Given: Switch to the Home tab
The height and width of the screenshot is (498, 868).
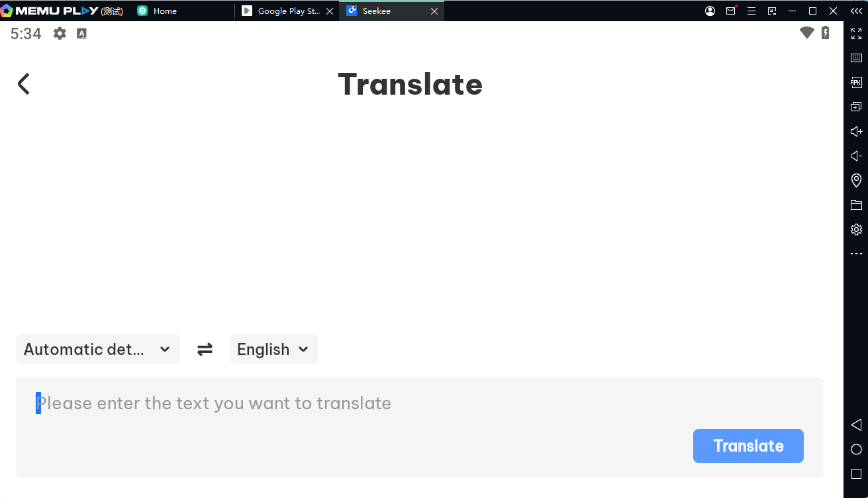Looking at the screenshot, I should click(x=165, y=11).
